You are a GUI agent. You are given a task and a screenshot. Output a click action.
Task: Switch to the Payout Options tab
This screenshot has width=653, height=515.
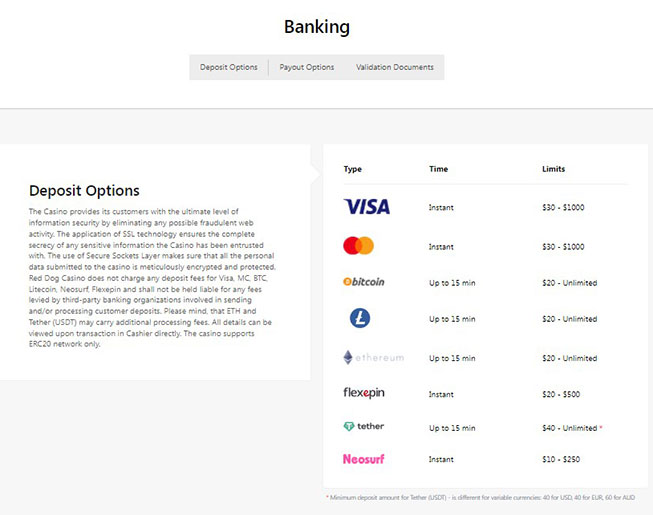click(x=307, y=67)
